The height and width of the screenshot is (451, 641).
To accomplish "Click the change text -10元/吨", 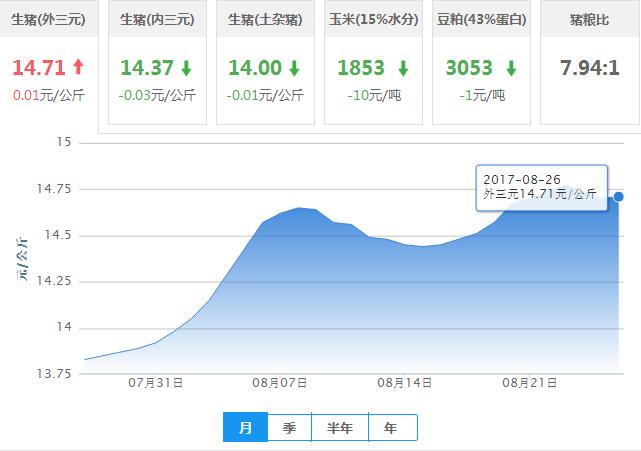I will (x=374, y=96).
